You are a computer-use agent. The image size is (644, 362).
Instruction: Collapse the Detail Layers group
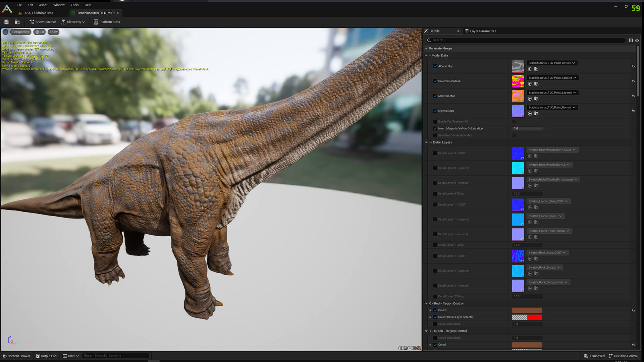(426, 142)
